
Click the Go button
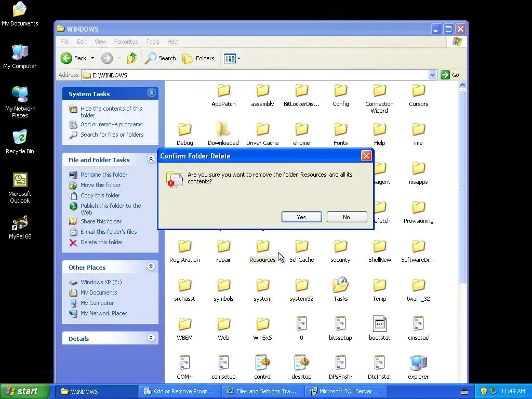(x=450, y=75)
